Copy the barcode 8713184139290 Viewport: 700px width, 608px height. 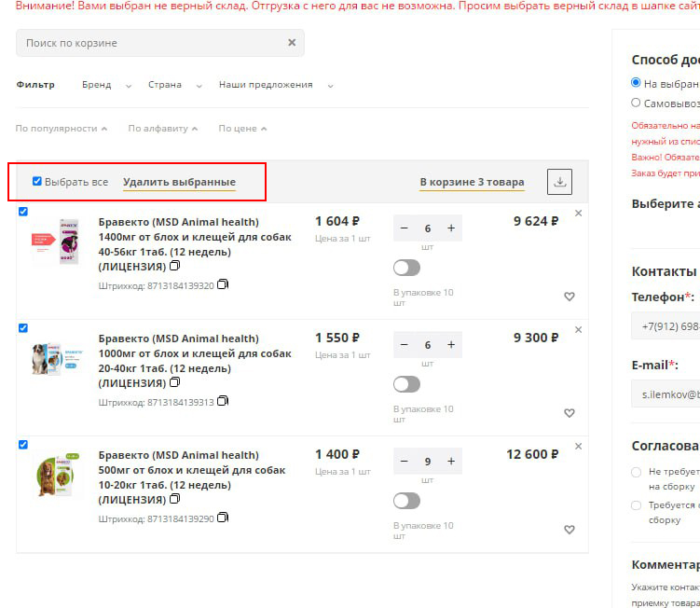click(x=223, y=518)
